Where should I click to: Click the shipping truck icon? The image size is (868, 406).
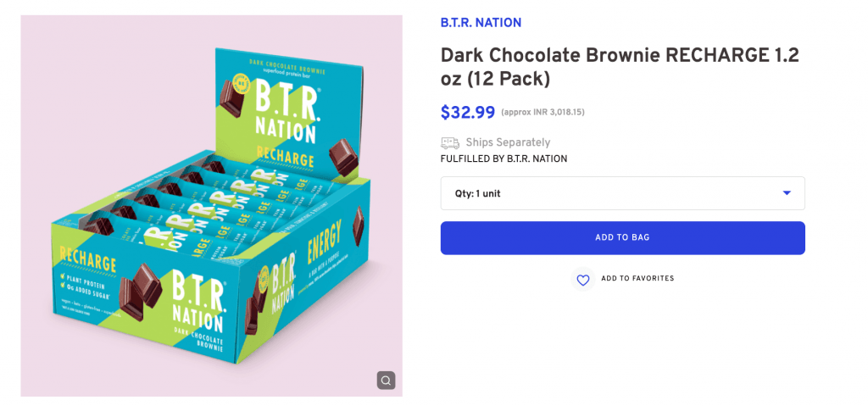(449, 142)
